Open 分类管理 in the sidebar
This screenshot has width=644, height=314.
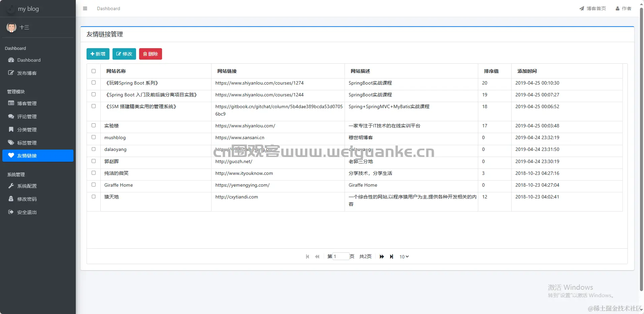(x=38, y=129)
